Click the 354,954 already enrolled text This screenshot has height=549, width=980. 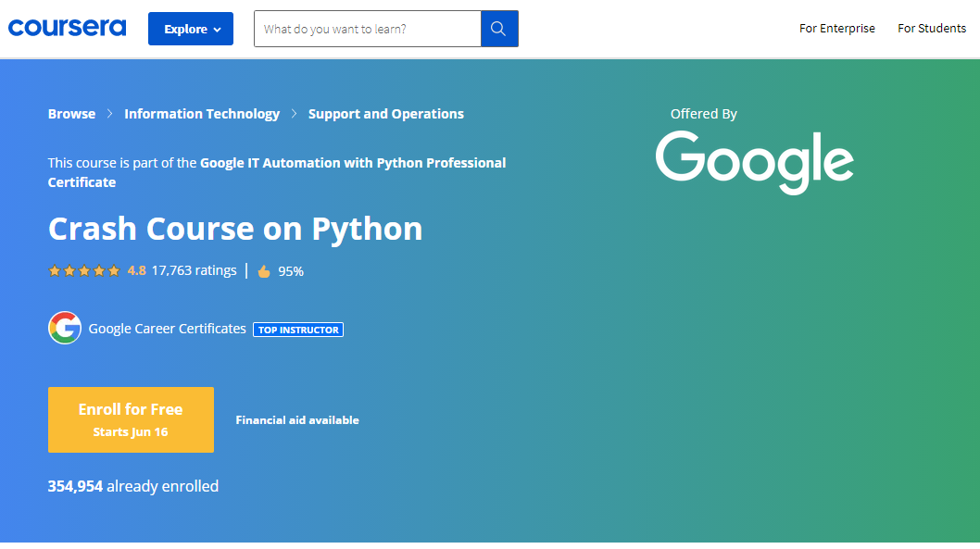click(133, 486)
